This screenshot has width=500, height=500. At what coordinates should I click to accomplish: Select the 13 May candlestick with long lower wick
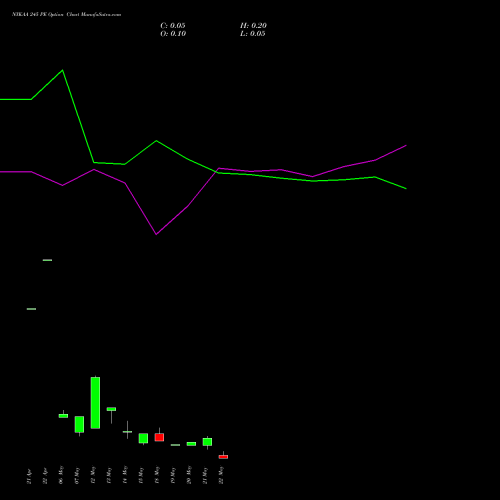111,409
